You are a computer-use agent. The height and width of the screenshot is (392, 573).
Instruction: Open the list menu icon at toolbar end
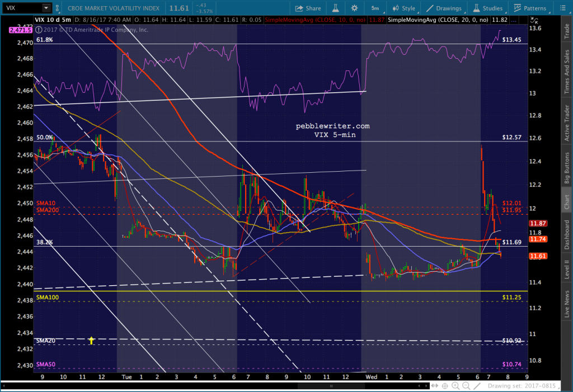click(563, 8)
